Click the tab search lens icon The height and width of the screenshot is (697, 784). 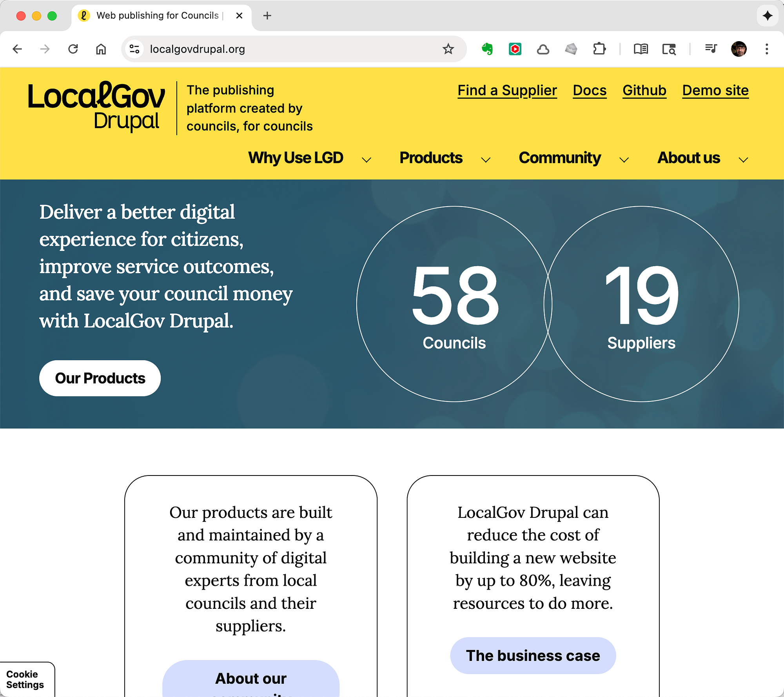pyautogui.click(x=669, y=49)
